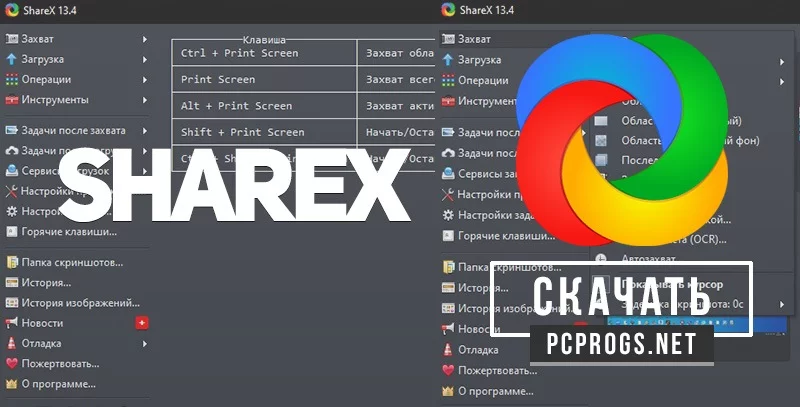Click the red plus badge beside Новости

[x=142, y=323]
